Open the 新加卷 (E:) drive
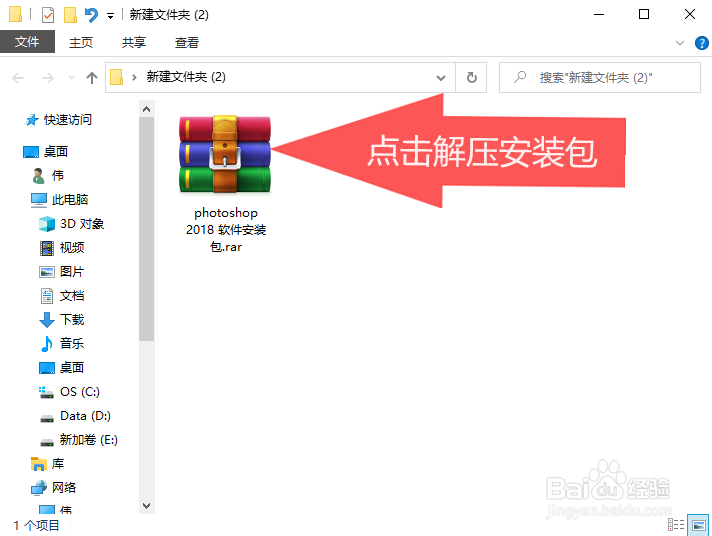 click(89, 440)
